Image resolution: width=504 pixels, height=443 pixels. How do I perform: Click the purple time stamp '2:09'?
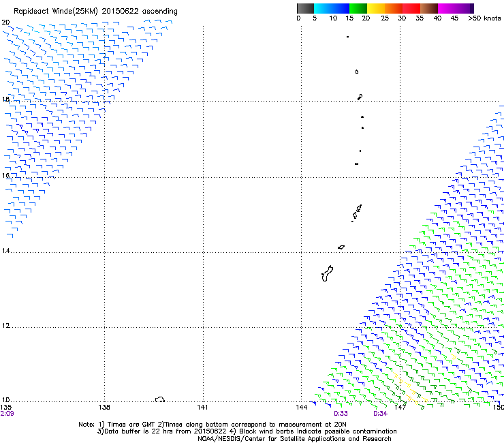7,414
